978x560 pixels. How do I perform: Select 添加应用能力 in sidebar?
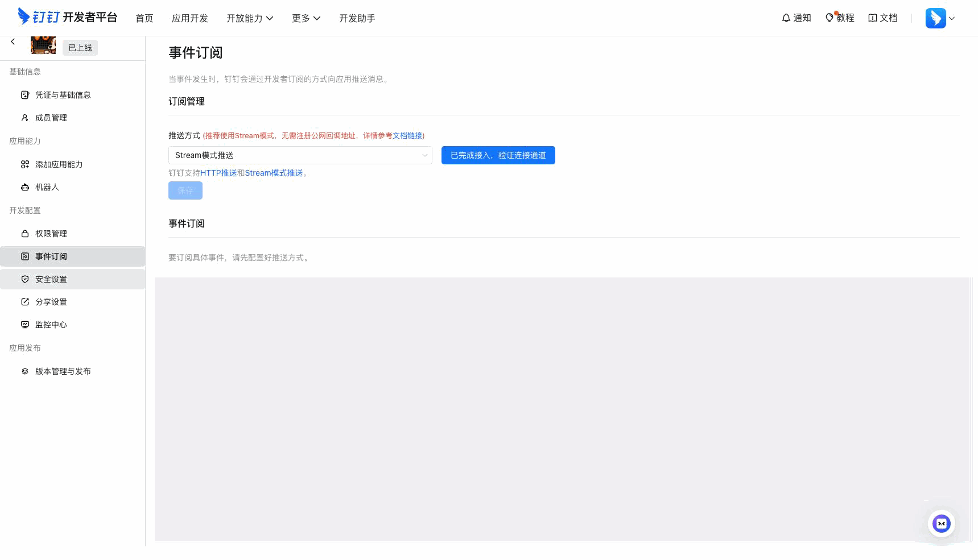pyautogui.click(x=73, y=164)
